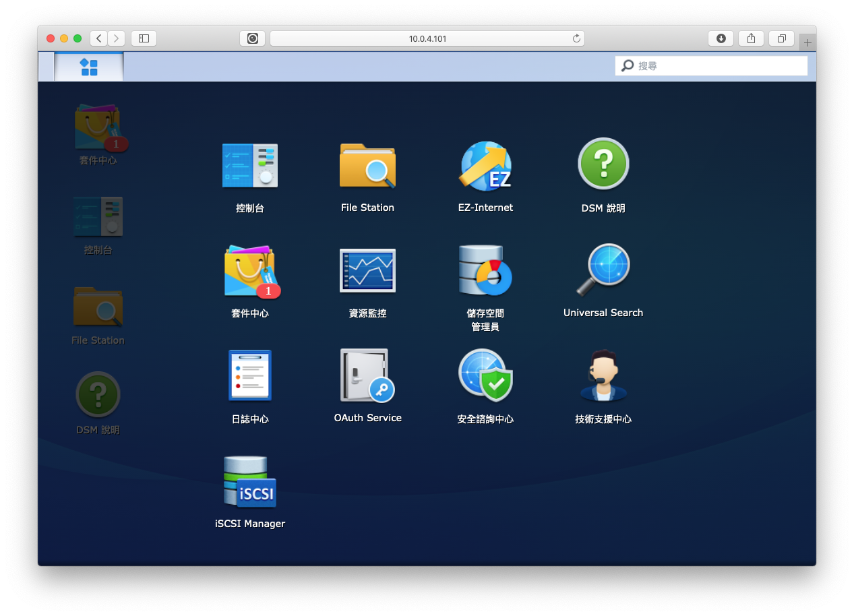854x616 pixels.
Task: Open 套件中心 in the main menu grid
Action: pos(251,271)
